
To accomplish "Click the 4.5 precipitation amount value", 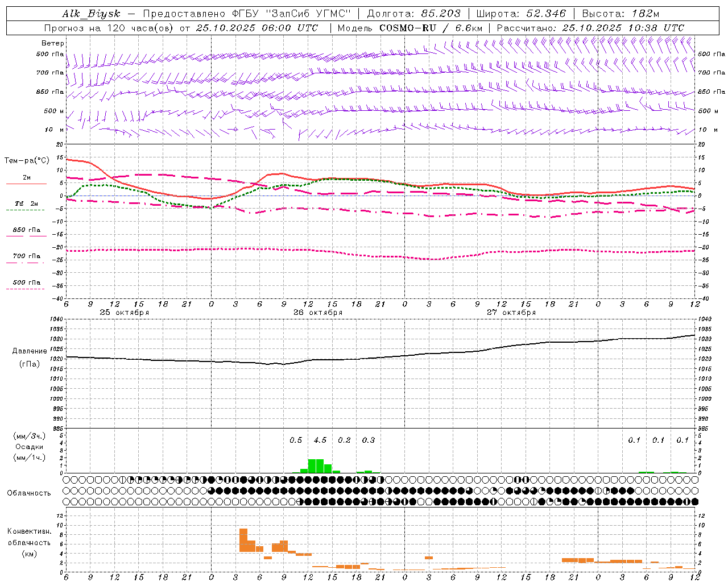I will (320, 440).
